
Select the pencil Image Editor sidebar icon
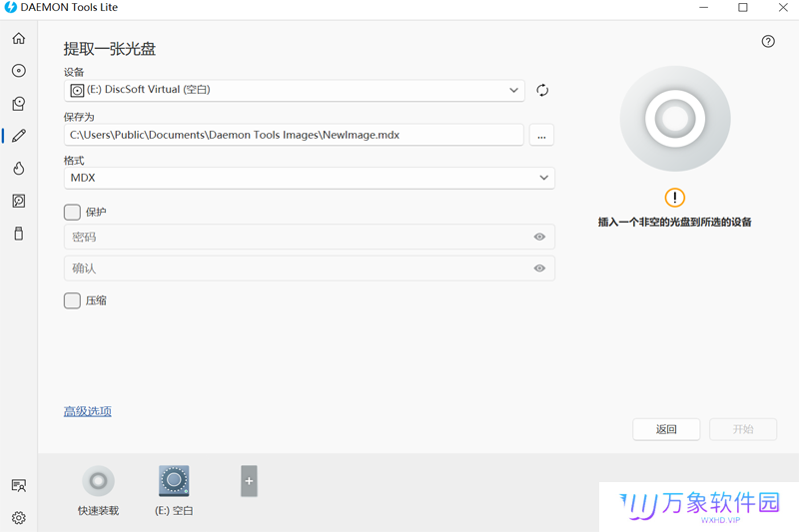point(19,136)
